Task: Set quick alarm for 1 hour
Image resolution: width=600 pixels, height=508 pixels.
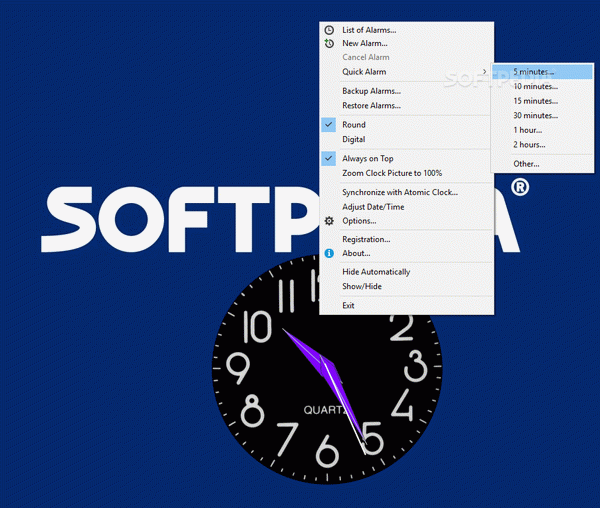Action: 528,130
